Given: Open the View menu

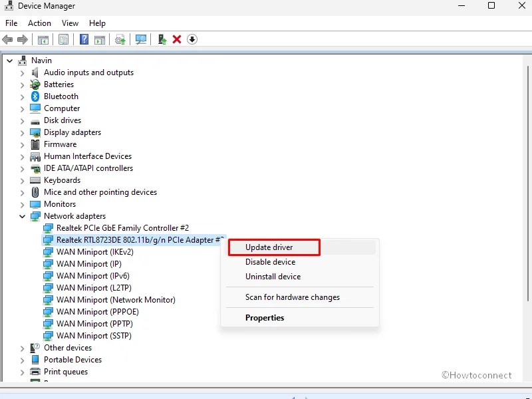Looking at the screenshot, I should pyautogui.click(x=70, y=23).
